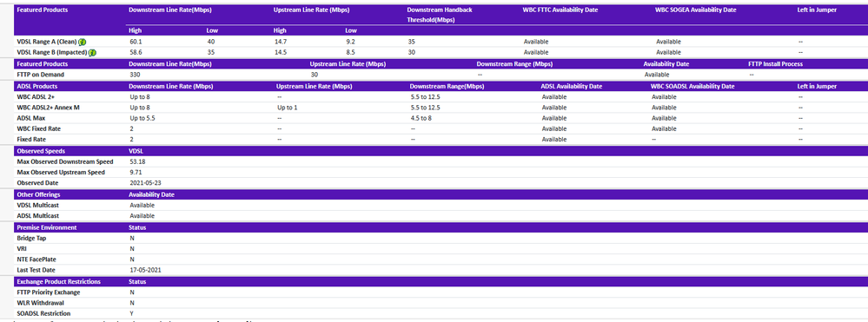Viewport: 868px width, 322px height.
Task: Click the observed date 2021-05-23
Action: [145, 182]
